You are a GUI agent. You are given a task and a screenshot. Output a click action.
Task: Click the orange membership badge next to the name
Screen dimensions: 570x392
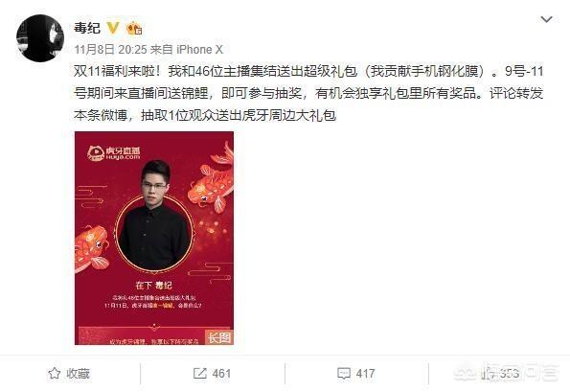tap(134, 28)
